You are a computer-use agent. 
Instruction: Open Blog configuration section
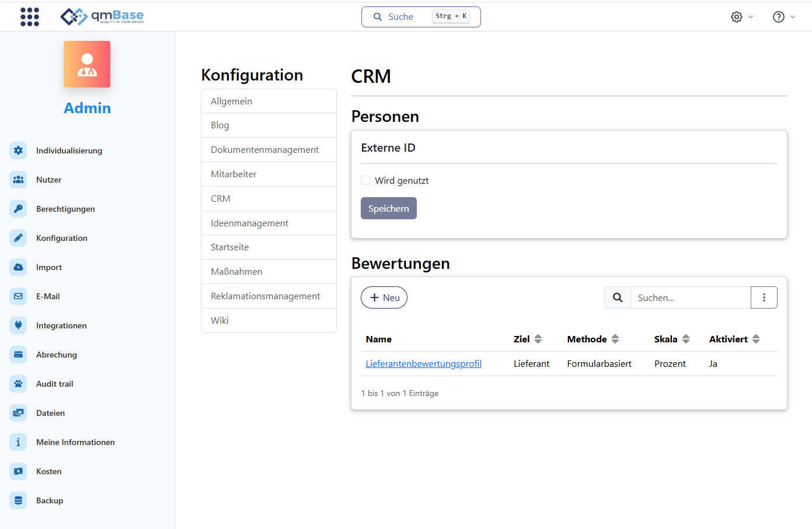tap(269, 125)
